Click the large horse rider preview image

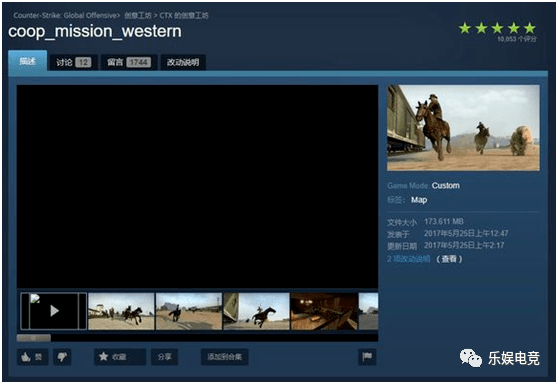[463, 127]
